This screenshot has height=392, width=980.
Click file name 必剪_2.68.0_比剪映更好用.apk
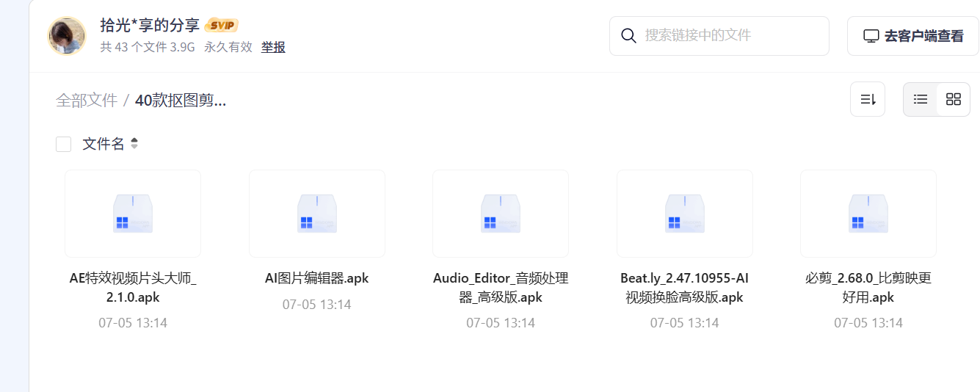click(x=868, y=288)
